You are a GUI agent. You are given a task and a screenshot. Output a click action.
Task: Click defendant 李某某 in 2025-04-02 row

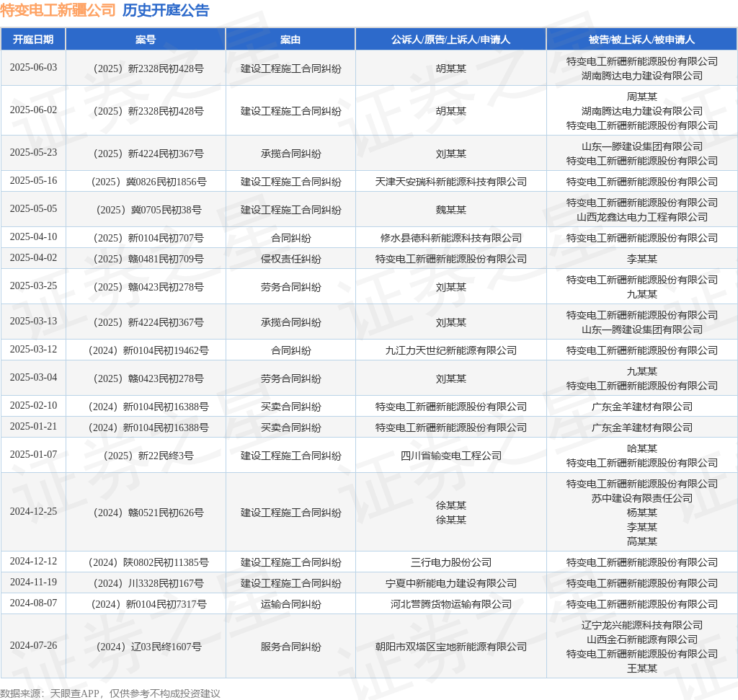[642, 259]
